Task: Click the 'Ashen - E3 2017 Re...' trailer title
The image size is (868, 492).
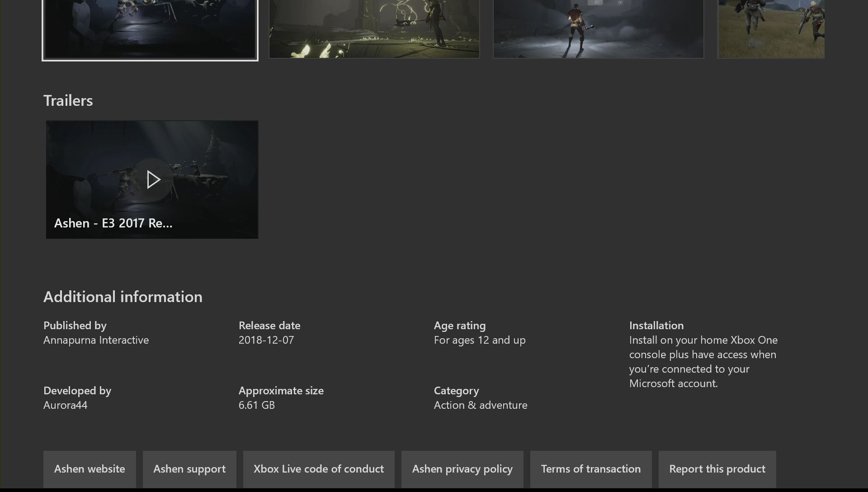Action: [113, 223]
